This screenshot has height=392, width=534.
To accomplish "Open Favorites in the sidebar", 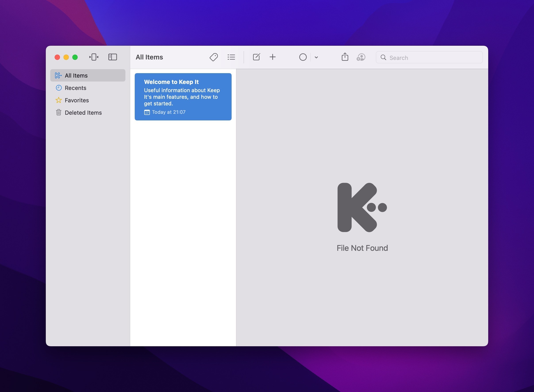I will (x=77, y=100).
